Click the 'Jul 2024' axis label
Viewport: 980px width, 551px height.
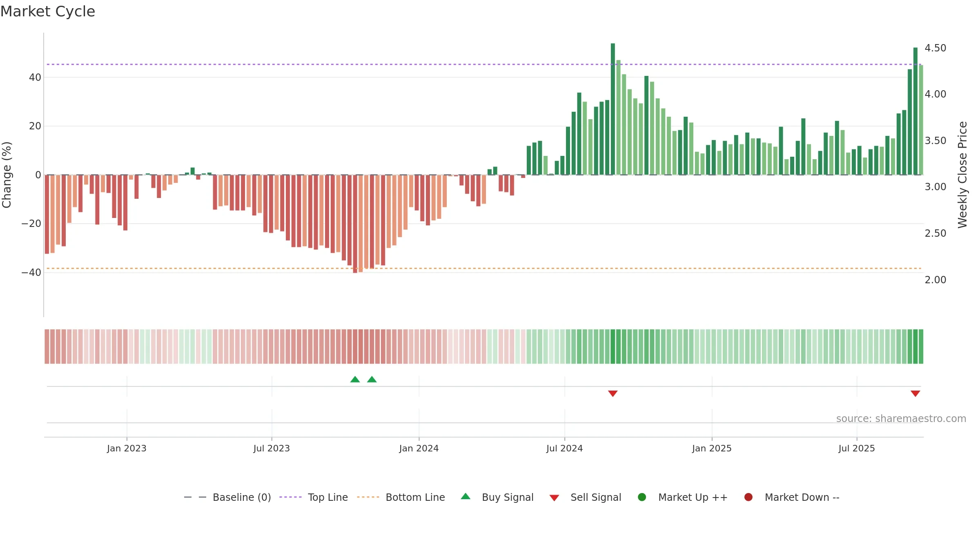click(565, 449)
